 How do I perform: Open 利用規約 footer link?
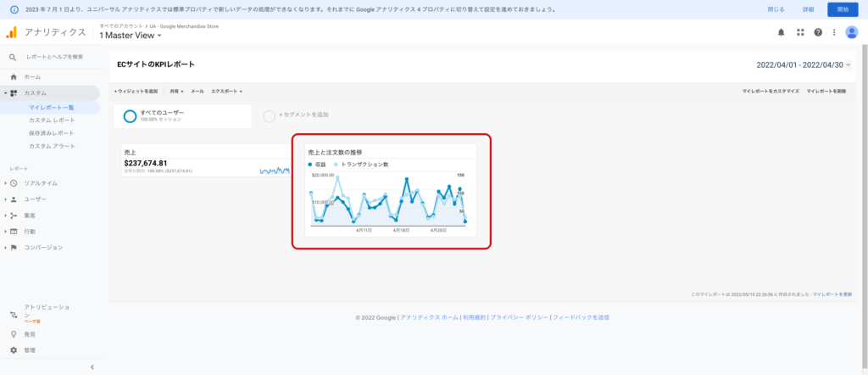(475, 318)
